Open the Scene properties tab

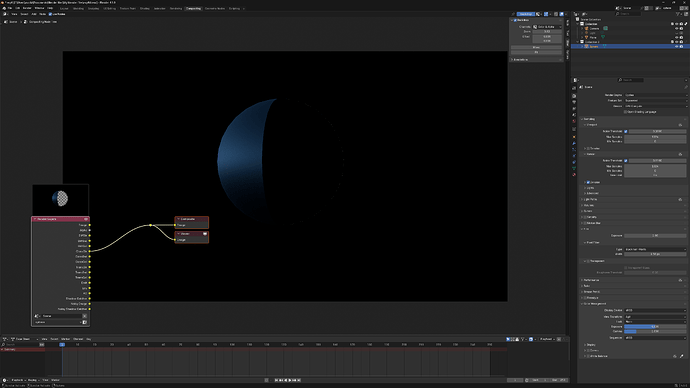574,115
